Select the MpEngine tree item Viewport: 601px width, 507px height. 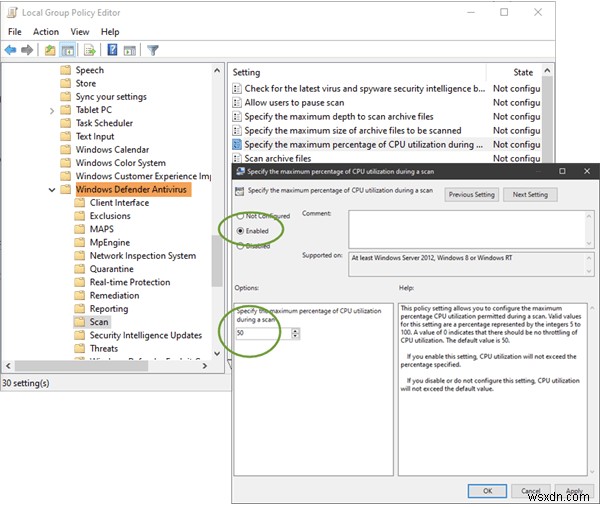[110, 243]
